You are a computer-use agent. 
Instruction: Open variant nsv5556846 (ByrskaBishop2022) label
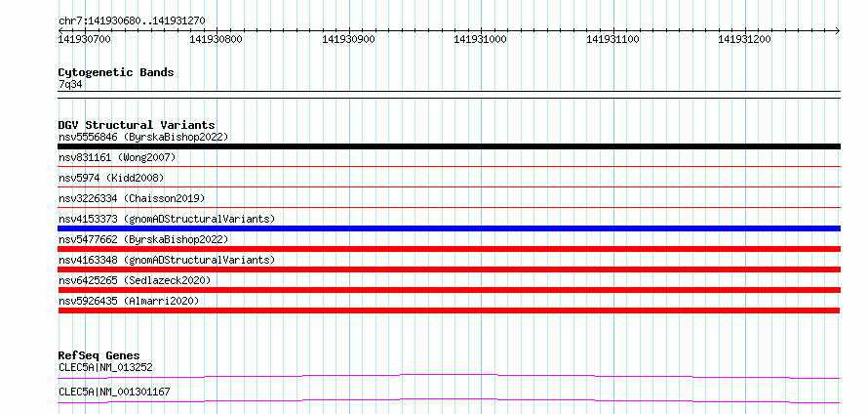coord(143,137)
